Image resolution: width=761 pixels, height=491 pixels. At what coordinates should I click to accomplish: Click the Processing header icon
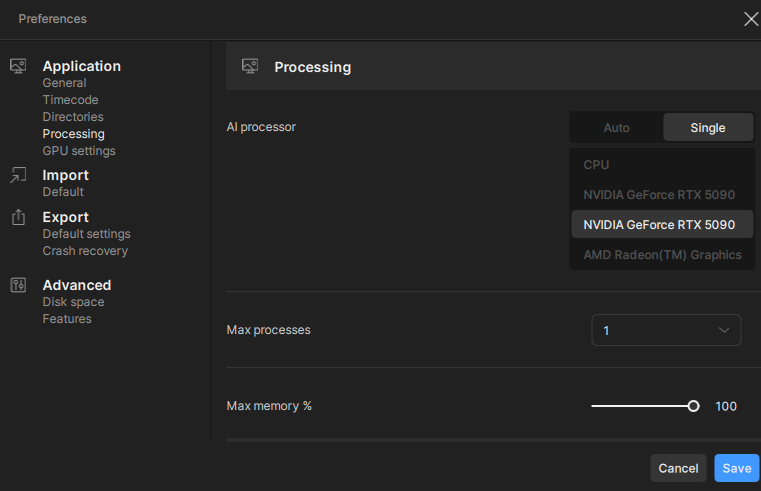click(x=250, y=67)
